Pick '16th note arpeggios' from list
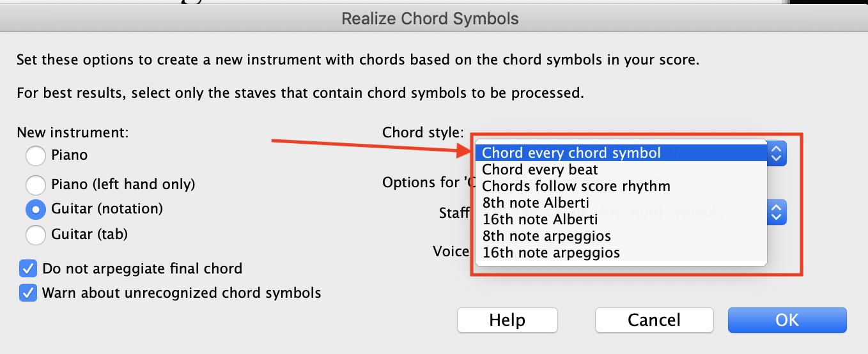Viewport: 868px width, 354px height. (x=551, y=253)
